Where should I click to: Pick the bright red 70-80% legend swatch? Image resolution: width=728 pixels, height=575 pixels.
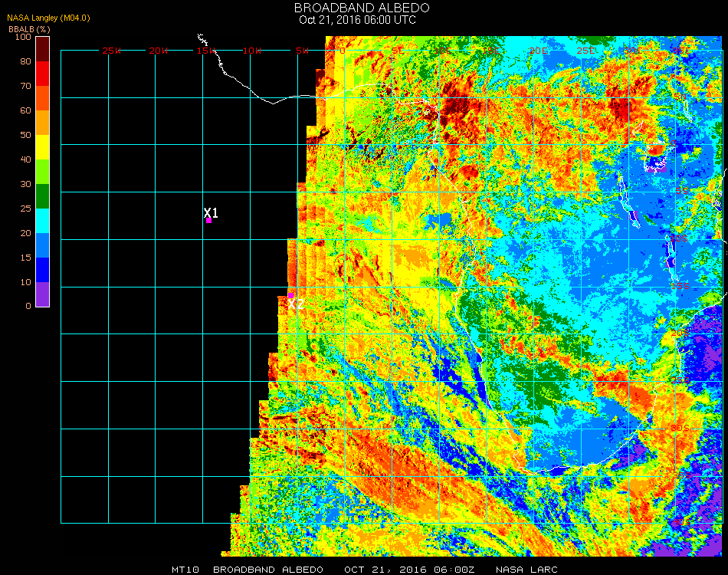[43, 74]
